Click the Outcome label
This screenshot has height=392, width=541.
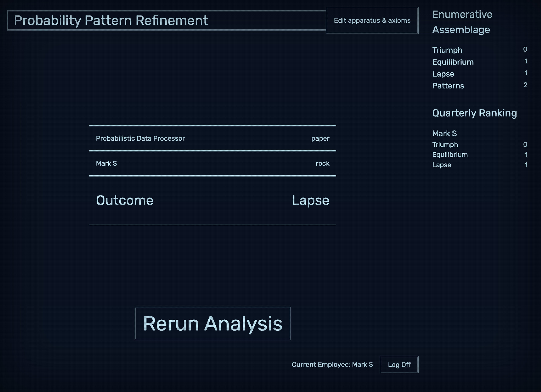point(124,200)
